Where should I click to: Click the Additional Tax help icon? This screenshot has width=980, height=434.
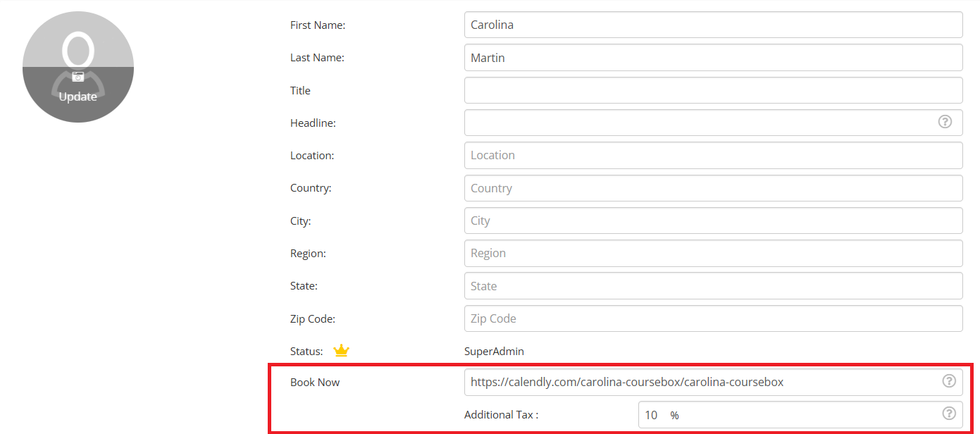coord(949,414)
